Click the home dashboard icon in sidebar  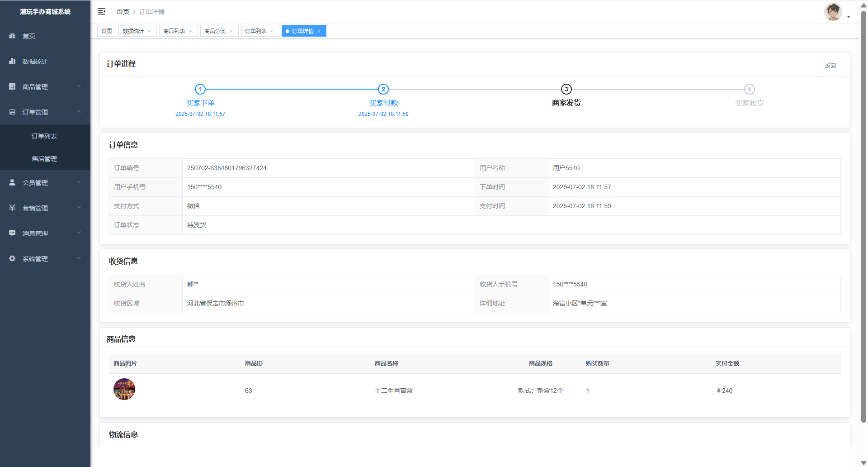click(x=12, y=36)
